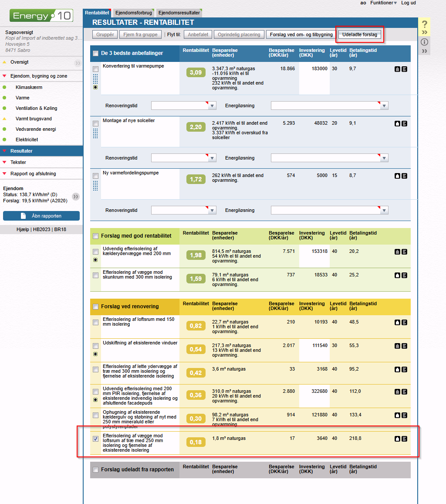The image size is (446, 504).
Task: Click the double-arrow icon beside Oversigt
Action: click(78, 63)
